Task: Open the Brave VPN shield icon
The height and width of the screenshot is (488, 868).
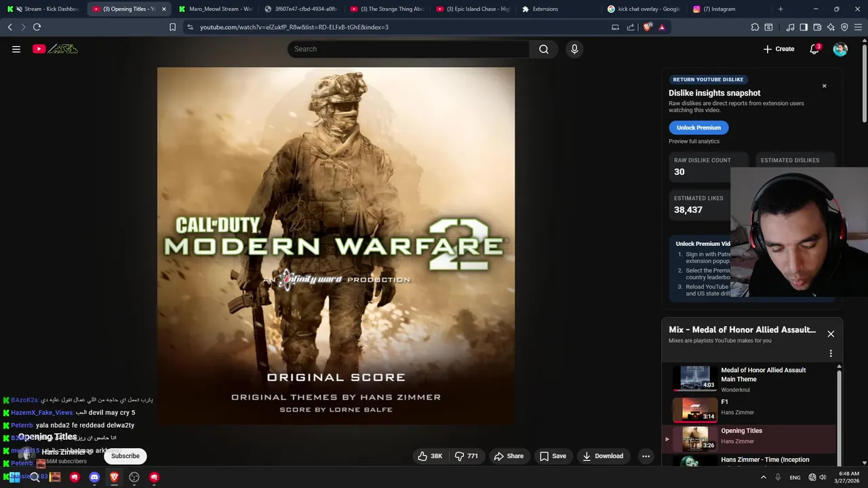Action: point(844,27)
